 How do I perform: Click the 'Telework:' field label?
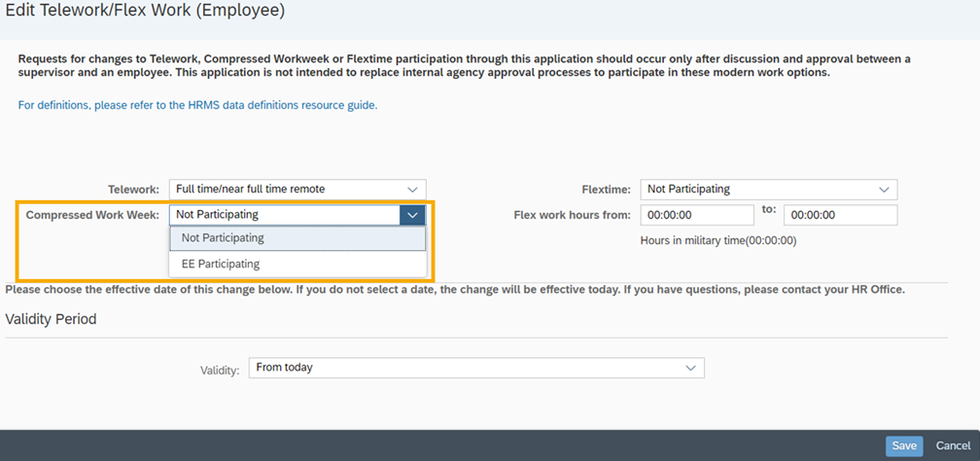[x=133, y=190]
